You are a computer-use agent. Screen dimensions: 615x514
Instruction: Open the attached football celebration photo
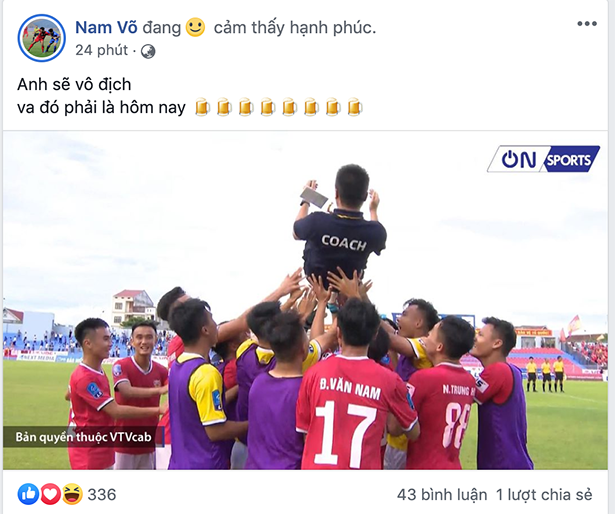click(x=305, y=301)
